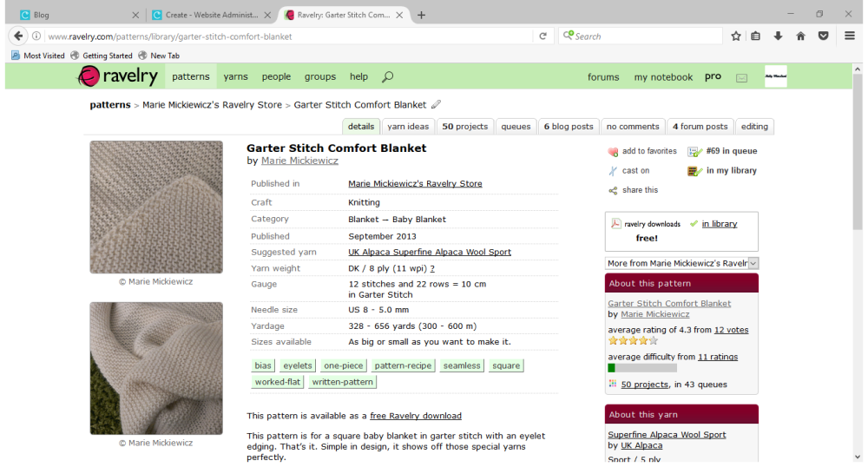
Task: Click the average difficulty bar
Action: [x=642, y=368]
